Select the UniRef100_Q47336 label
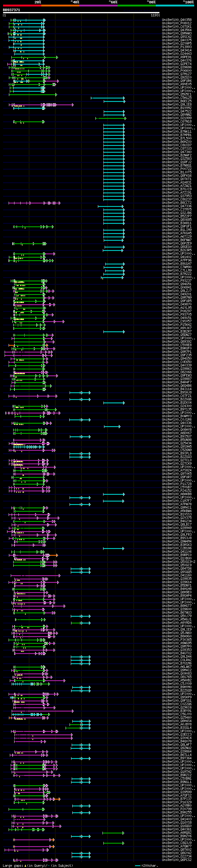This screenshot has width=197, height=868. [x=177, y=206]
